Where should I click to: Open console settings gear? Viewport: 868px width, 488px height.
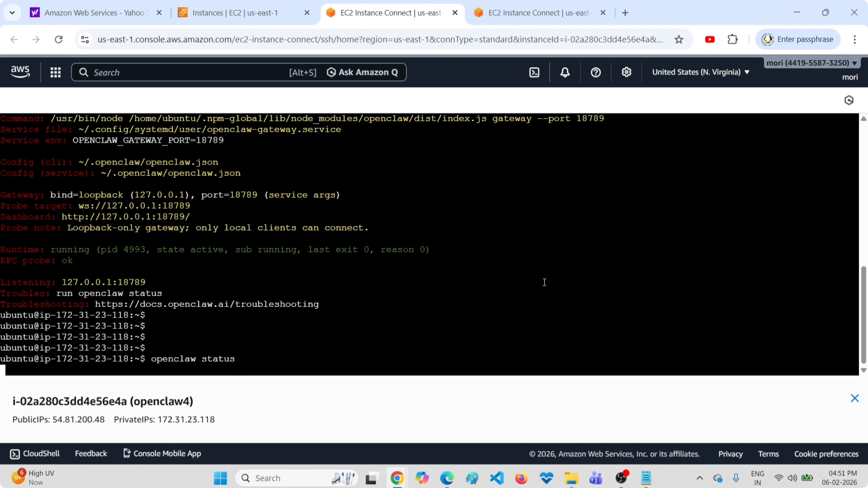pyautogui.click(x=626, y=72)
